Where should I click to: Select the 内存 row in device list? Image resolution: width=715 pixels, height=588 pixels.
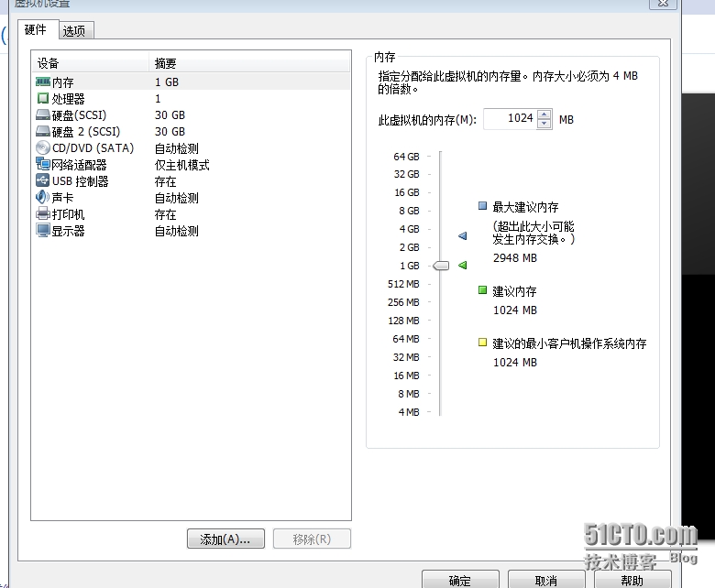click(x=192, y=82)
